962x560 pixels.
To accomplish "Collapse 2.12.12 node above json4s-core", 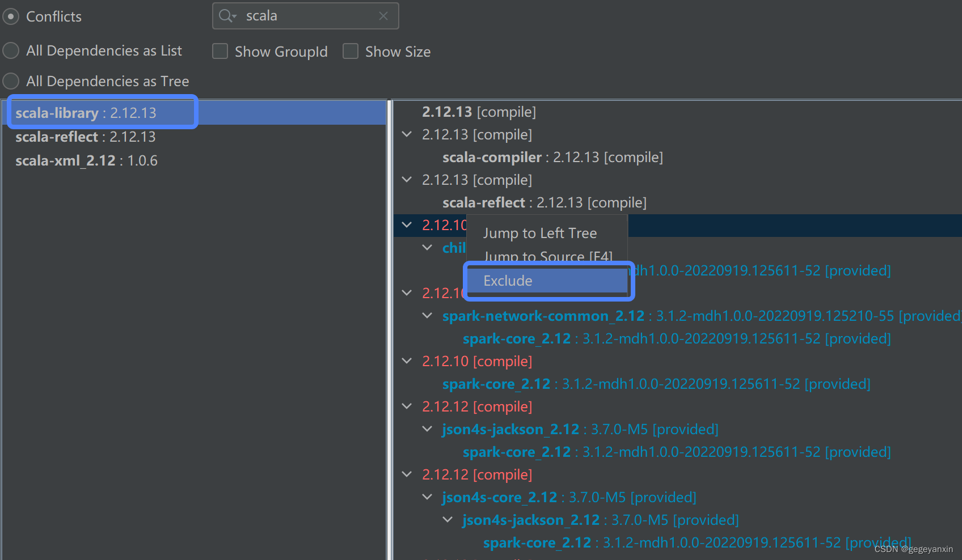I will click(x=407, y=474).
